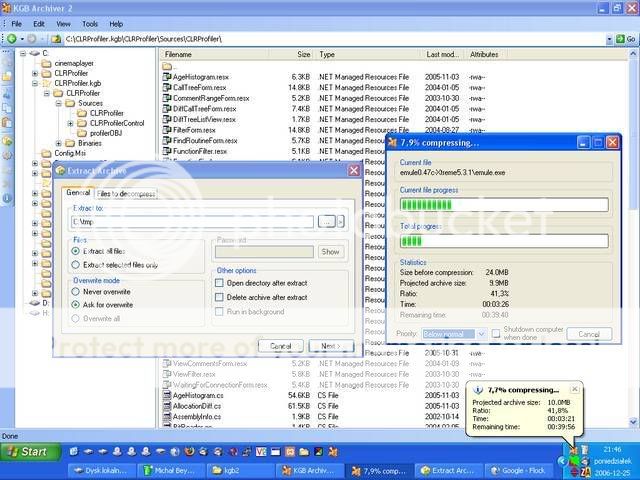The image size is (640, 480).
Task: Click the browse (...) button for extract path
Action: [x=327, y=221]
